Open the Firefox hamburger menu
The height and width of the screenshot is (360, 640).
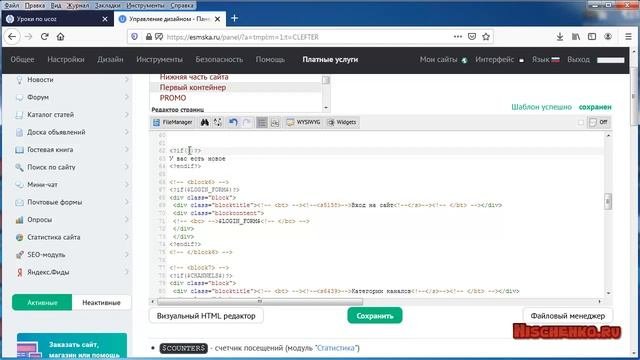pos(629,37)
